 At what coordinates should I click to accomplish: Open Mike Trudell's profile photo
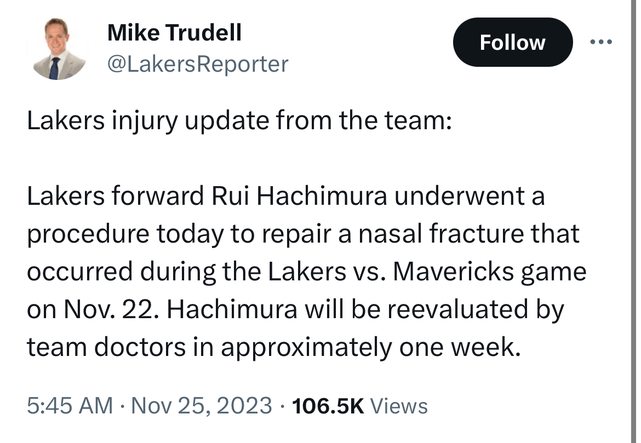pyautogui.click(x=59, y=50)
